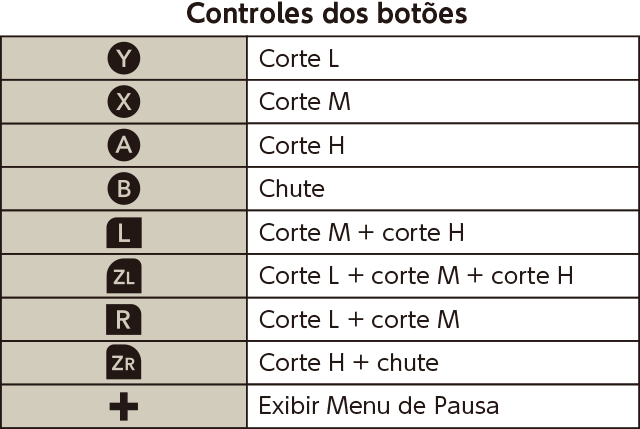Click the L shoulder button icon

tap(124, 233)
